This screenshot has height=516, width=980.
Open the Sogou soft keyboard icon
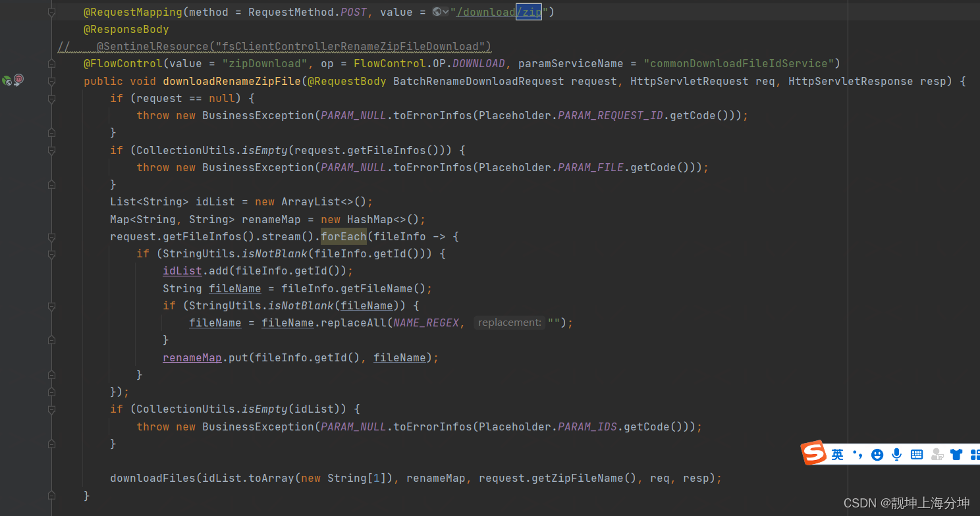point(917,454)
